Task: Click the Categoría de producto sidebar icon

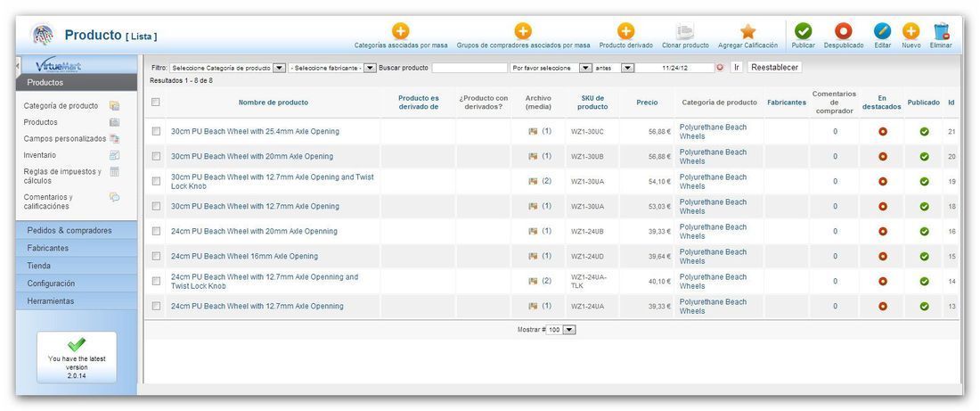Action: click(114, 106)
